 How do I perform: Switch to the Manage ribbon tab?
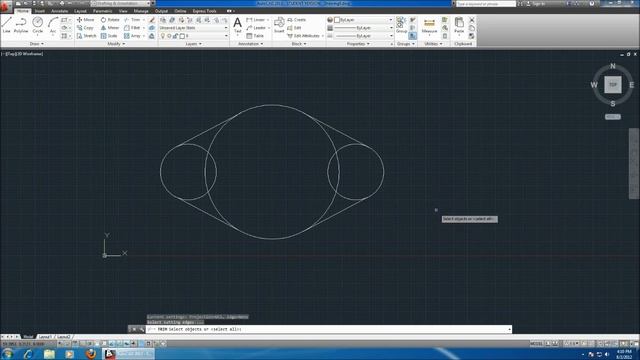coord(141,11)
